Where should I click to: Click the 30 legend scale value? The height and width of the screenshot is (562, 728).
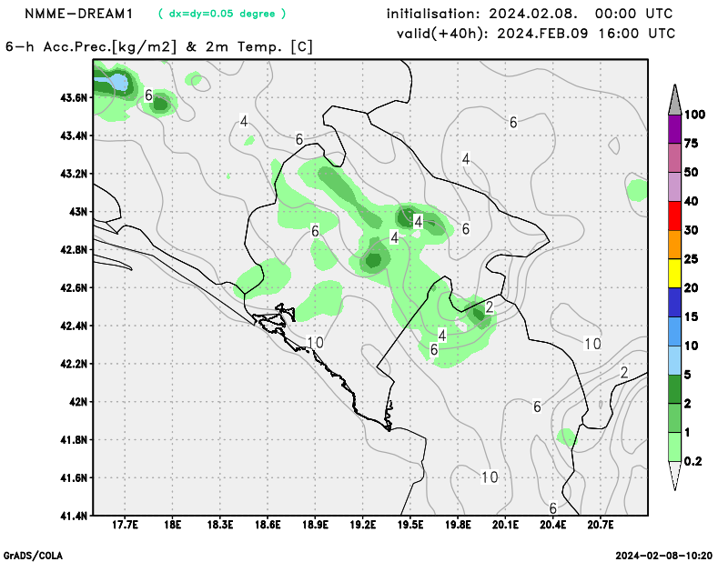[692, 230]
